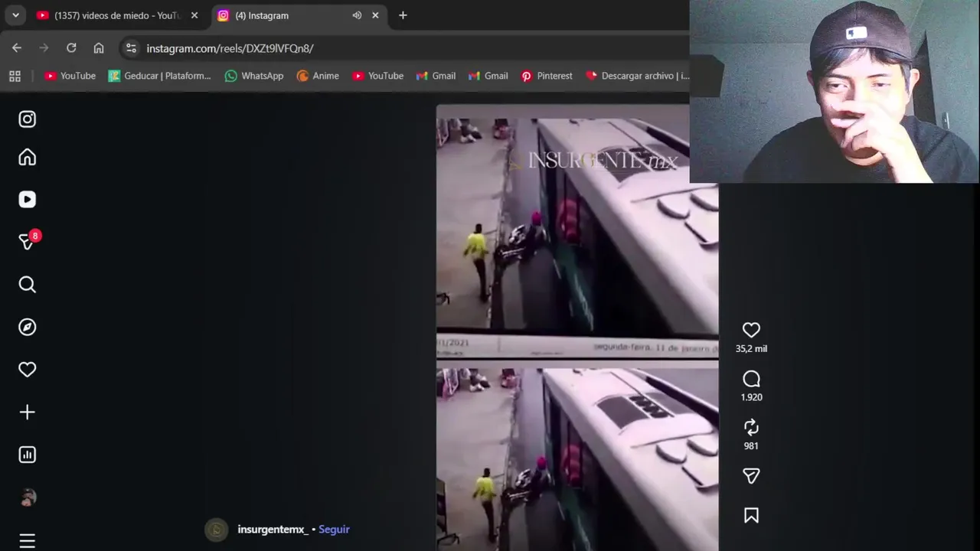Open your profile avatar in the sidebar
Screen dimensions: 980x551
coord(28,497)
